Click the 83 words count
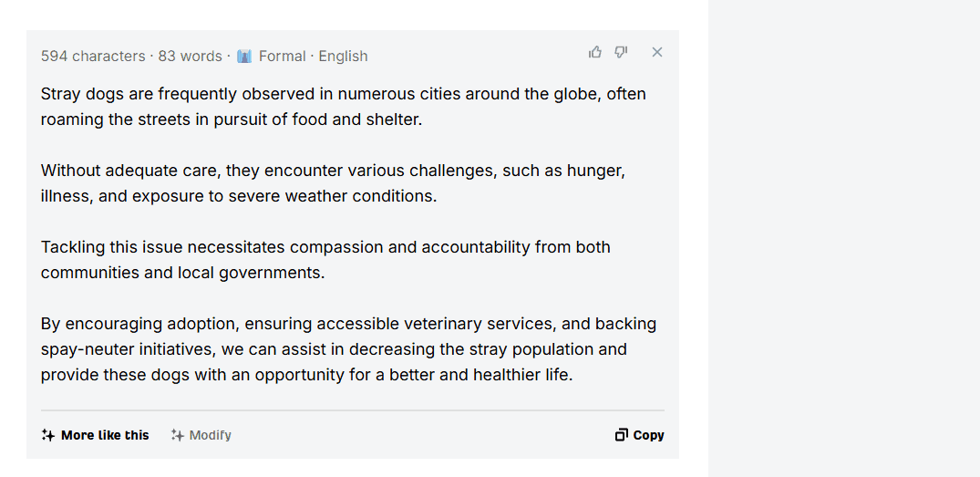This screenshot has width=980, height=477. point(190,57)
